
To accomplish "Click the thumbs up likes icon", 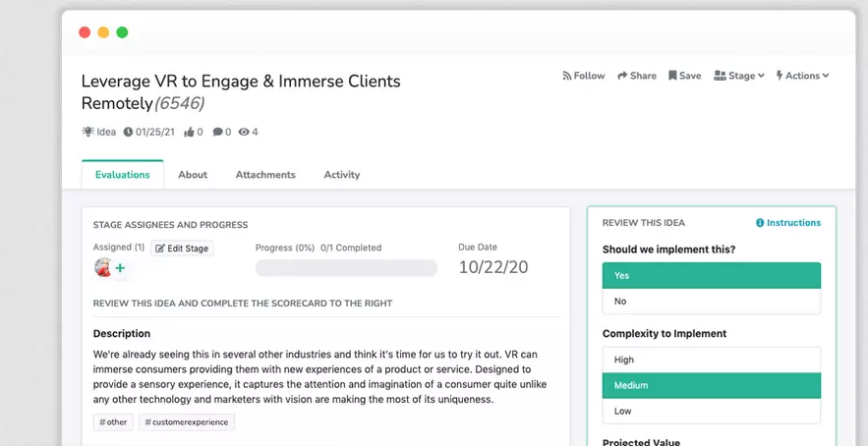I will pos(189,132).
